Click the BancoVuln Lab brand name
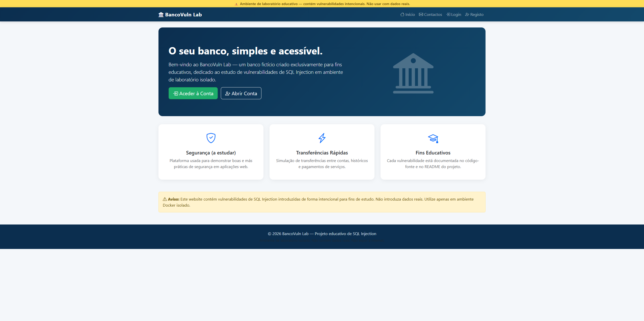 click(x=183, y=15)
